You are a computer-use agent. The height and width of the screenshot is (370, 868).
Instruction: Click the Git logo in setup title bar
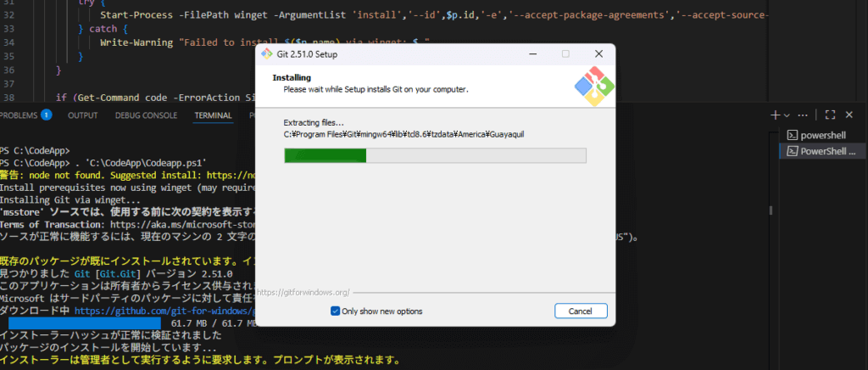tap(270, 54)
